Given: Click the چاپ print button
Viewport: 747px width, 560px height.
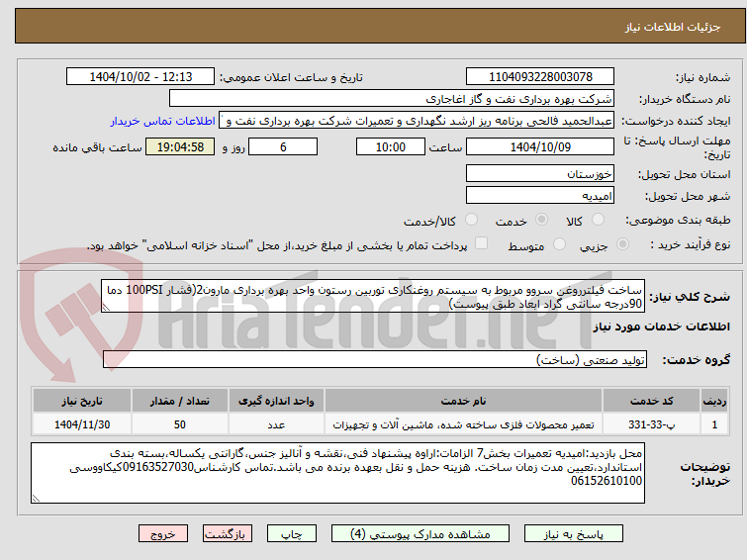Looking at the screenshot, I should 292,534.
